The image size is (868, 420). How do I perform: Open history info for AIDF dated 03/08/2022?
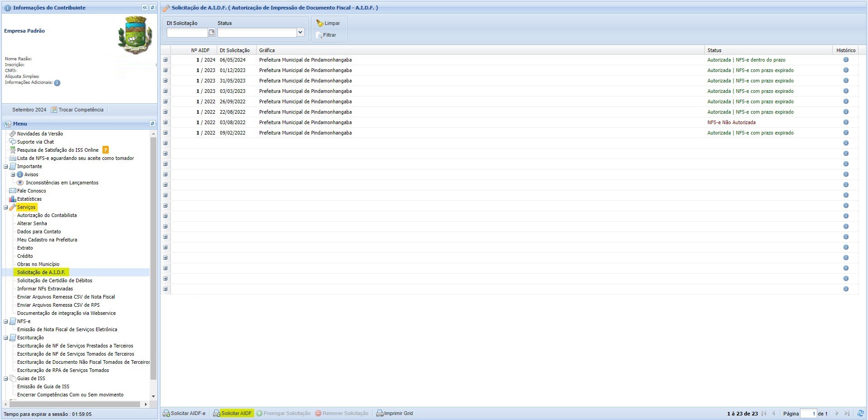[x=846, y=122]
